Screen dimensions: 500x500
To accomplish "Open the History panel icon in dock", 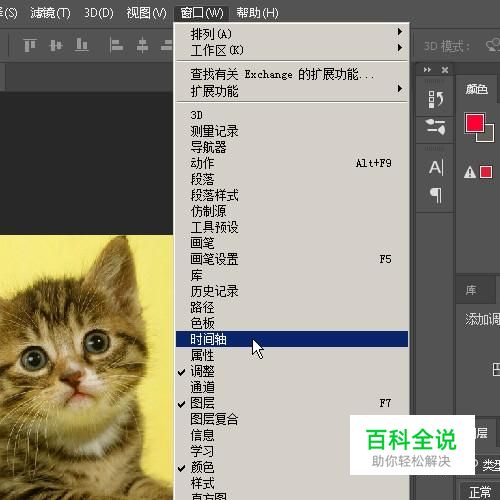I will pyautogui.click(x=436, y=99).
